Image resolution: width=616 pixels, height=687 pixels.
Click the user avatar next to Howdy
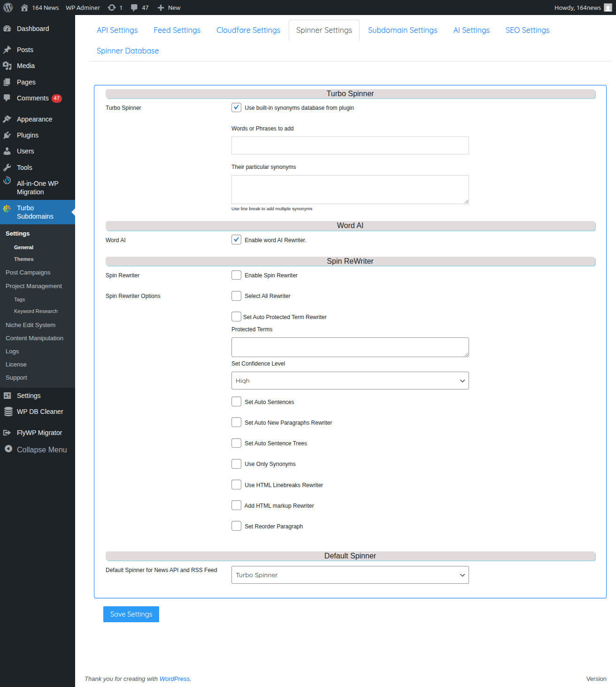click(x=608, y=8)
